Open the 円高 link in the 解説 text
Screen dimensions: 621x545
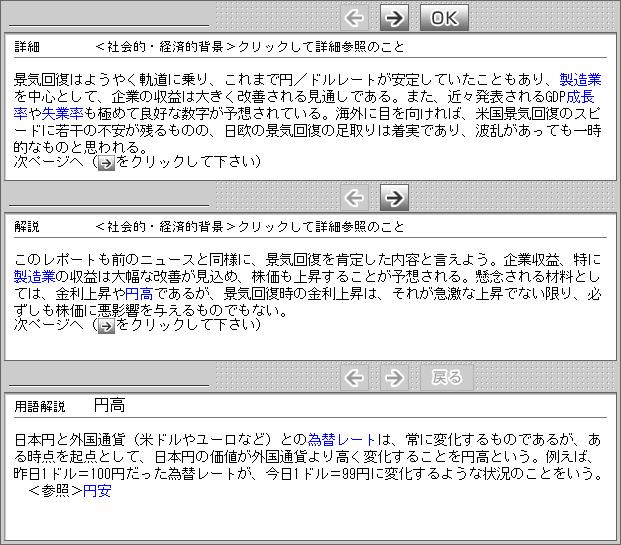pos(139,293)
